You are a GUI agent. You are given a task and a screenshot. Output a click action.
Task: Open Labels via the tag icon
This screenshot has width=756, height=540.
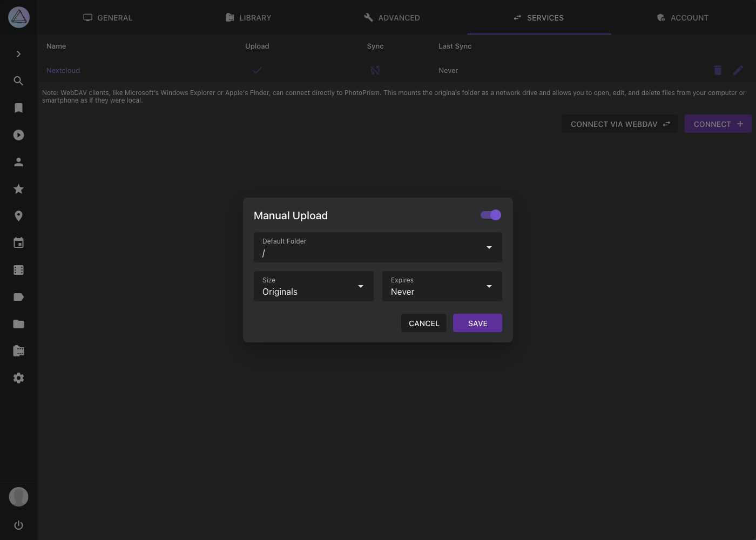tap(18, 296)
